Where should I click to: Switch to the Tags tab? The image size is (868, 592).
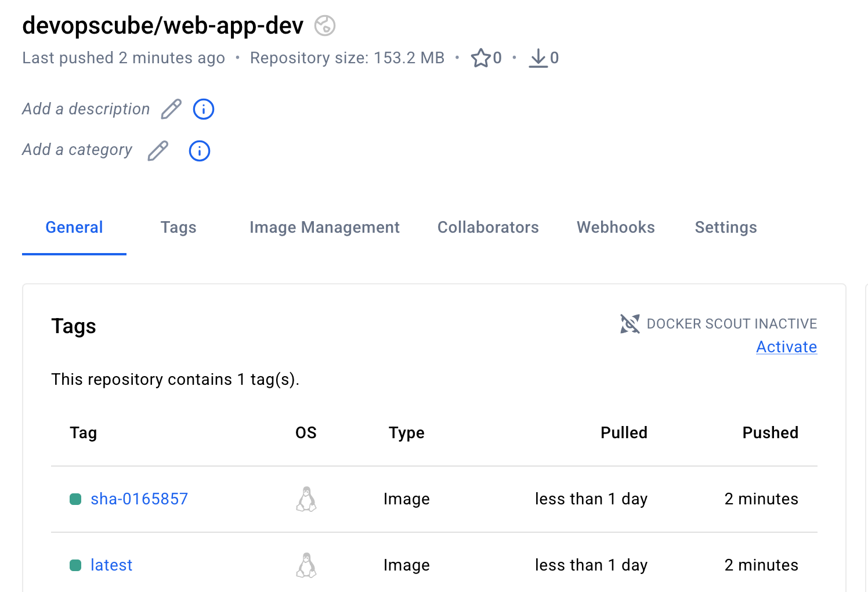point(178,227)
